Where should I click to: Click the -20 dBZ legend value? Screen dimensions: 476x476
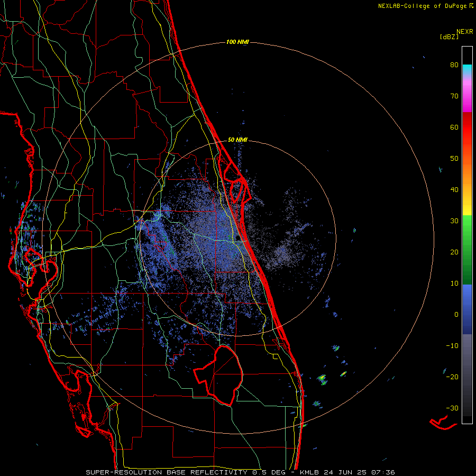coord(452,377)
